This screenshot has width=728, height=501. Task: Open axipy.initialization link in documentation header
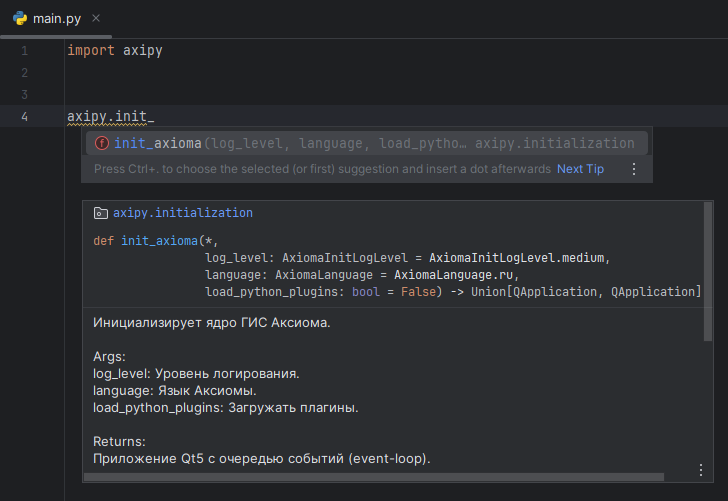(x=183, y=213)
